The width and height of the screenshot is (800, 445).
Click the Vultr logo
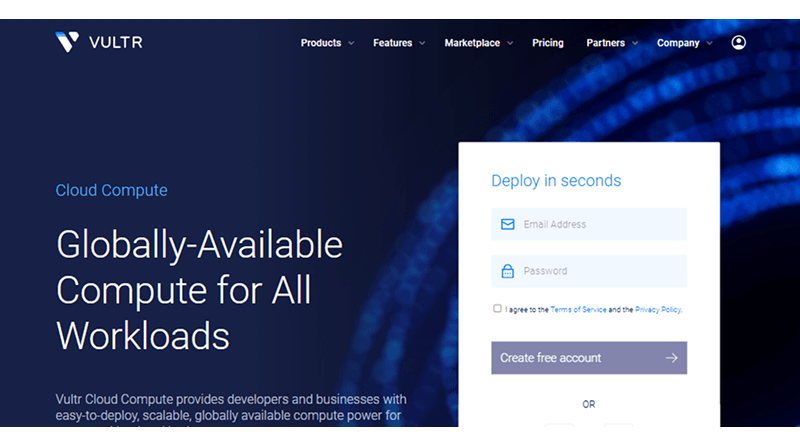(99, 42)
